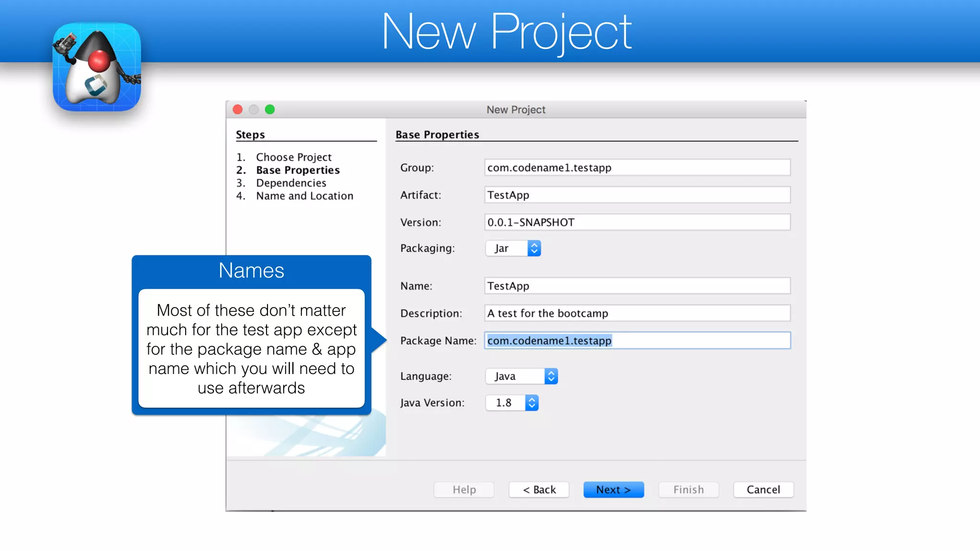Expand the Language Java dropdown

pyautogui.click(x=522, y=376)
